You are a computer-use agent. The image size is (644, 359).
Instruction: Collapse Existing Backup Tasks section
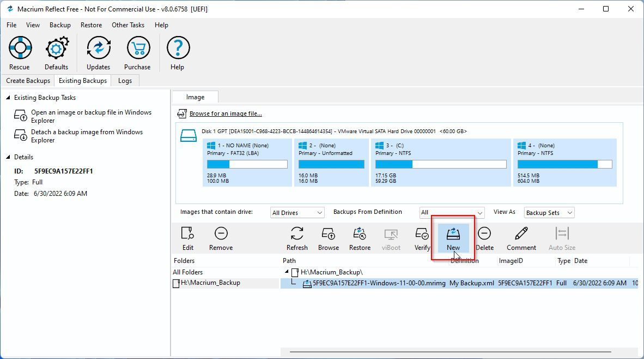(8, 98)
